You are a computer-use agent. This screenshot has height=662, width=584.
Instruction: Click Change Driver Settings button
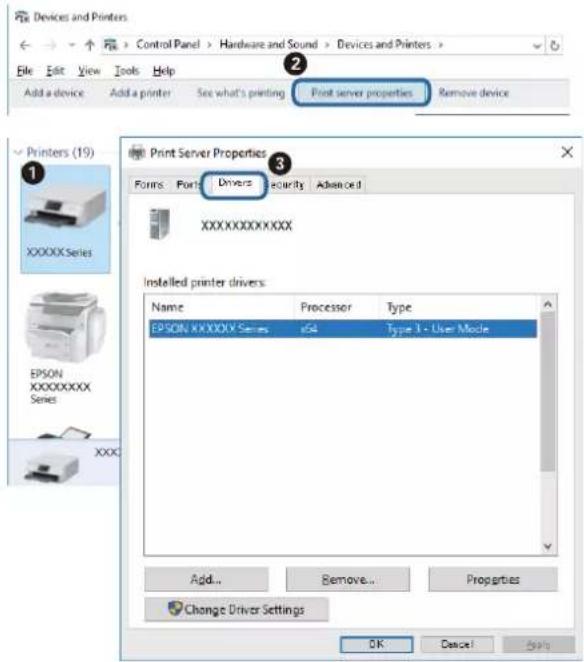(236, 609)
